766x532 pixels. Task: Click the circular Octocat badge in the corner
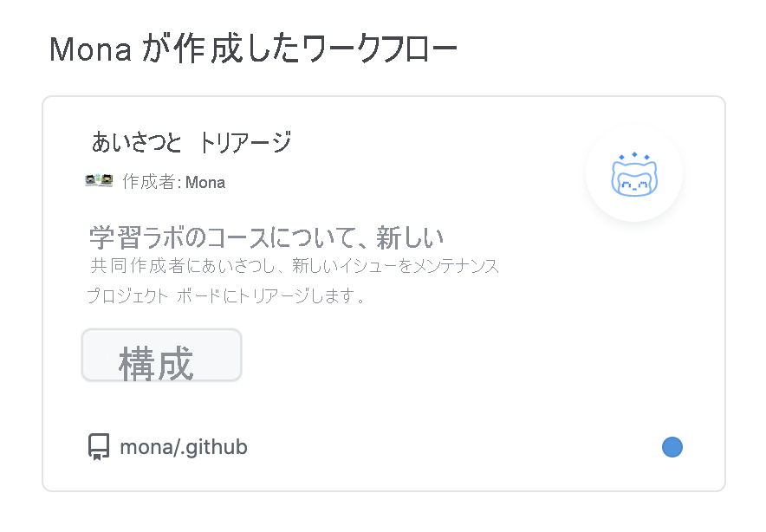(x=635, y=174)
